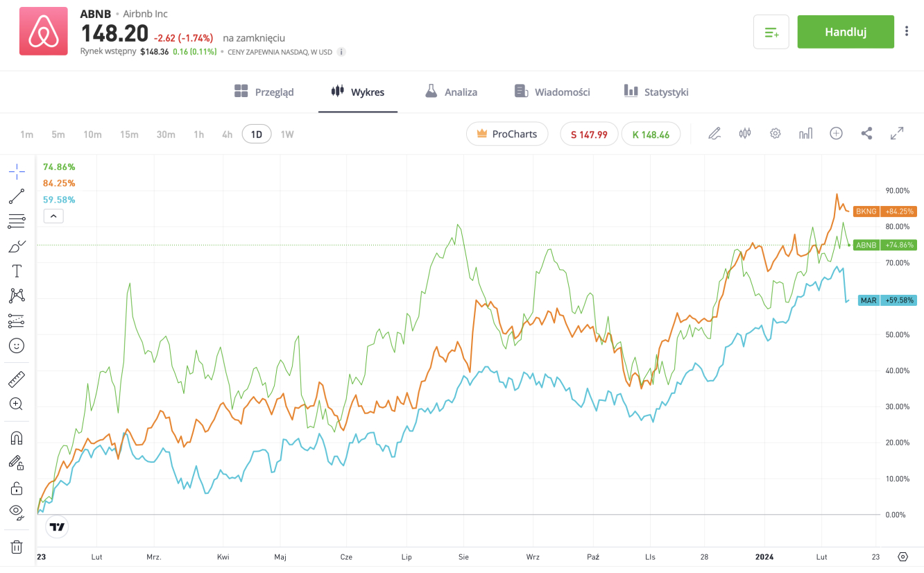This screenshot has height=573, width=924.
Task: Select the 1D timeframe
Action: pos(257,135)
